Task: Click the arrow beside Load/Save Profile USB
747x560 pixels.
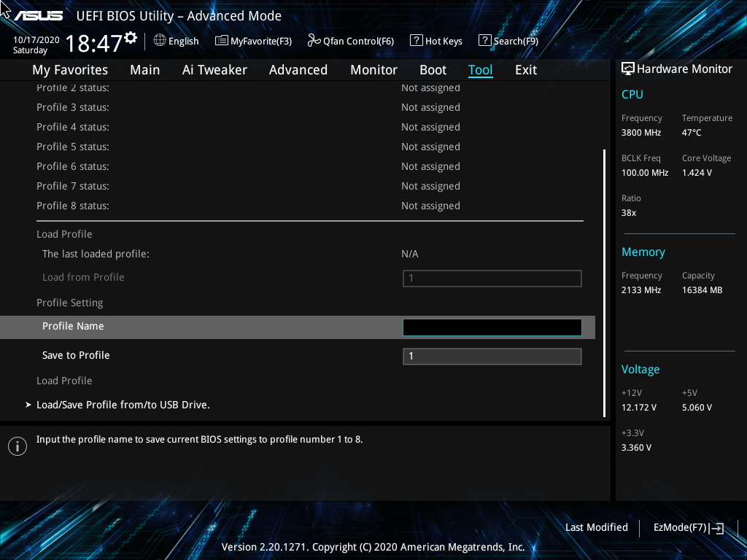Action: pyautogui.click(x=28, y=405)
